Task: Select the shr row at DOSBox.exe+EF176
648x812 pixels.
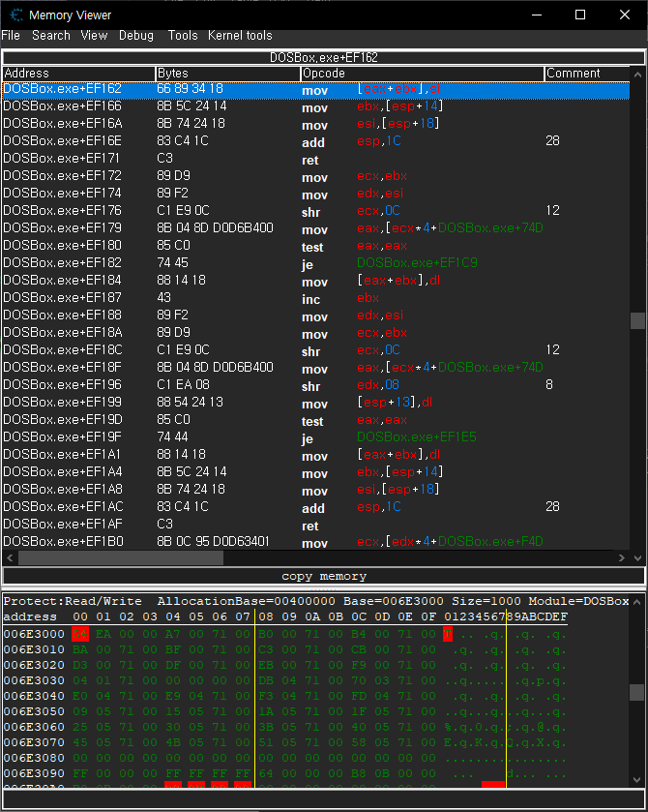Action: (x=315, y=211)
